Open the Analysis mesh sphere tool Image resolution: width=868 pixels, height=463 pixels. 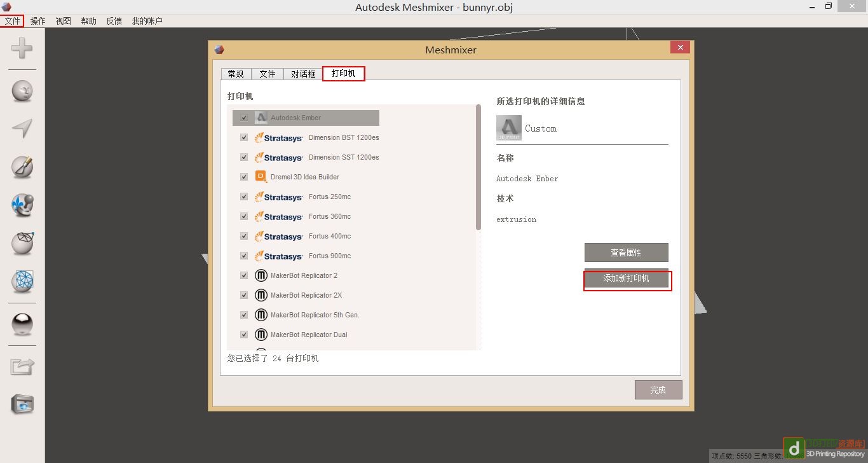[x=22, y=281]
